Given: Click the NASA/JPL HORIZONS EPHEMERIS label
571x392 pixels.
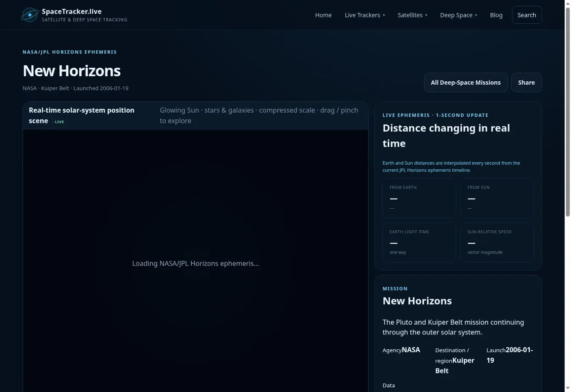Looking at the screenshot, I should click(x=69, y=52).
